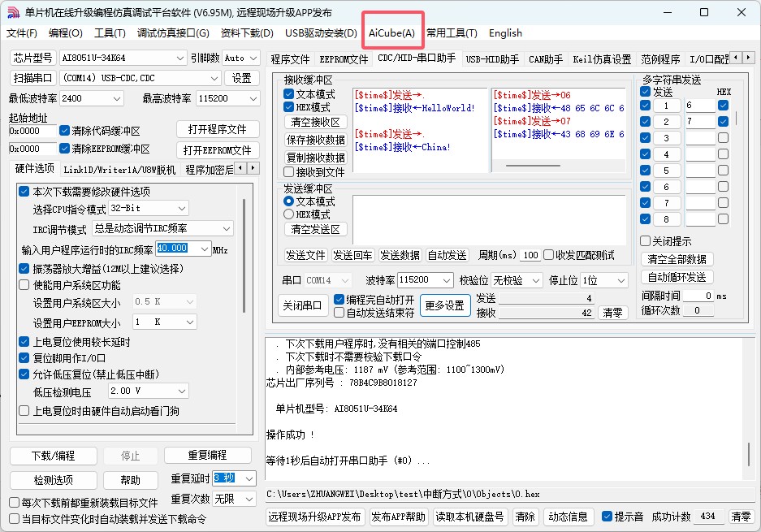This screenshot has height=532, width=761.
Task: Click multi-string send button number 3
Action: coord(666,138)
